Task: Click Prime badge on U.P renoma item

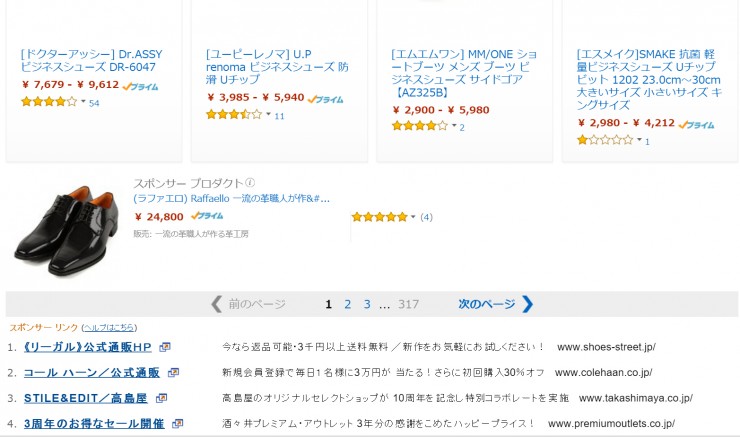Action: 326,99
